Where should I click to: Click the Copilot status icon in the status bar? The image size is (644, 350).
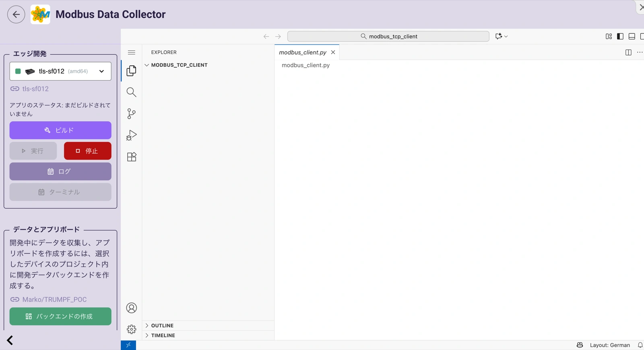580,345
